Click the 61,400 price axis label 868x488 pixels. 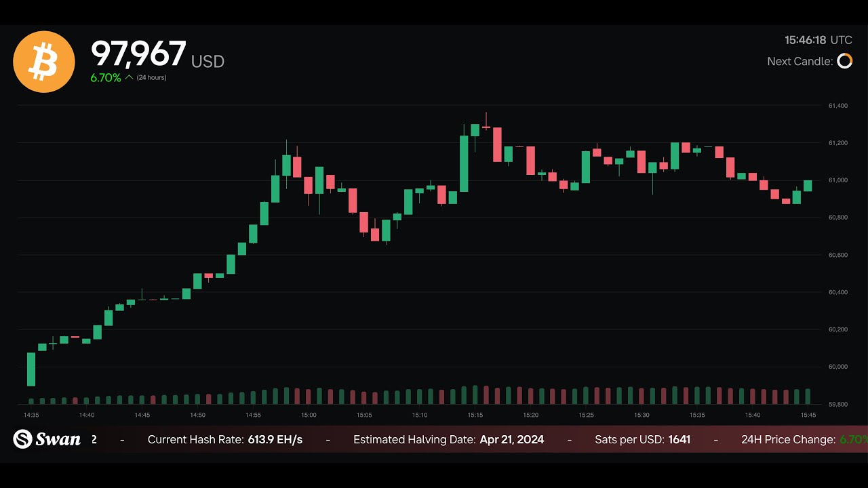tap(838, 106)
